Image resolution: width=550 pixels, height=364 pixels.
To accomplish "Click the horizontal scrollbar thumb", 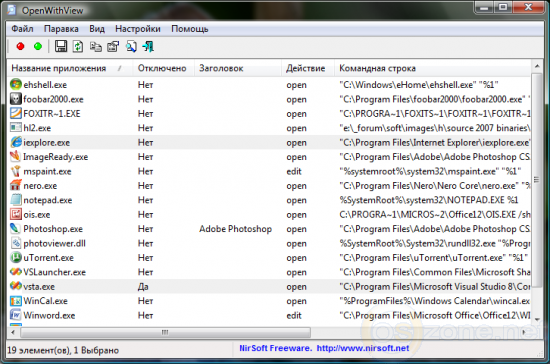I will 165,332.
